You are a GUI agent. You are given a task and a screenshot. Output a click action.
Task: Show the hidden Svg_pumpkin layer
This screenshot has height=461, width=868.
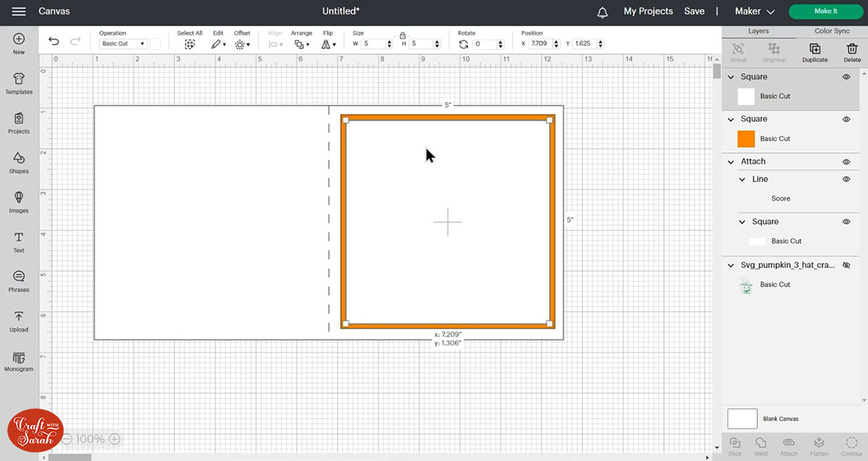(x=846, y=266)
